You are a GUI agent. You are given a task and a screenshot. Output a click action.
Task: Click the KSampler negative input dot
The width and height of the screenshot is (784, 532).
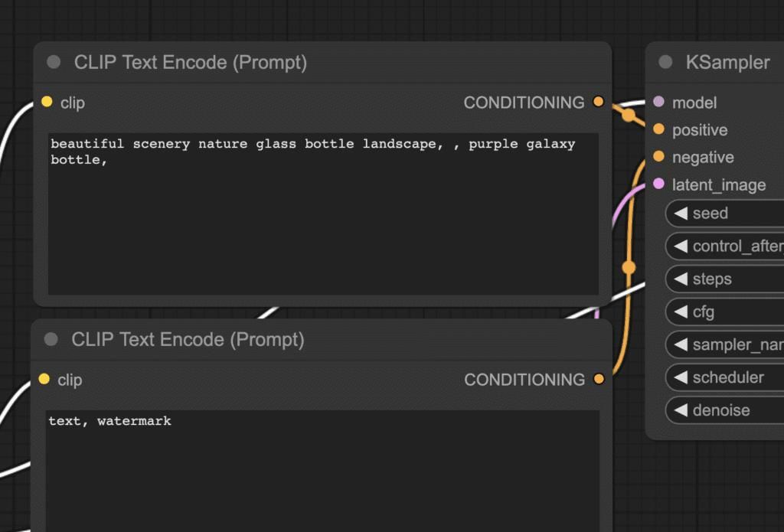tap(658, 157)
